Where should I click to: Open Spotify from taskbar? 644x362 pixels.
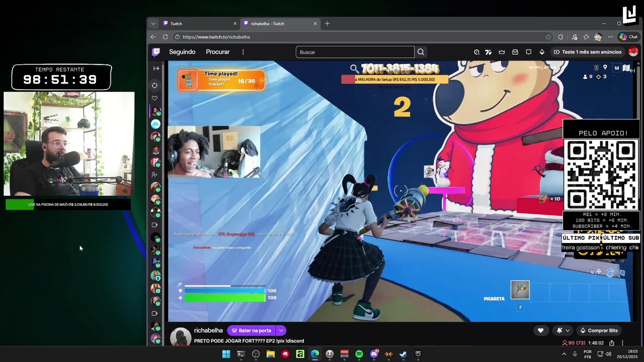pyautogui.click(x=359, y=354)
